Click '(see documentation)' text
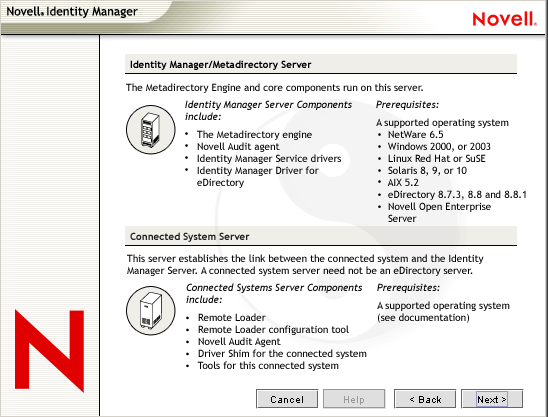Viewport: 548px width, 417px height. [423, 317]
